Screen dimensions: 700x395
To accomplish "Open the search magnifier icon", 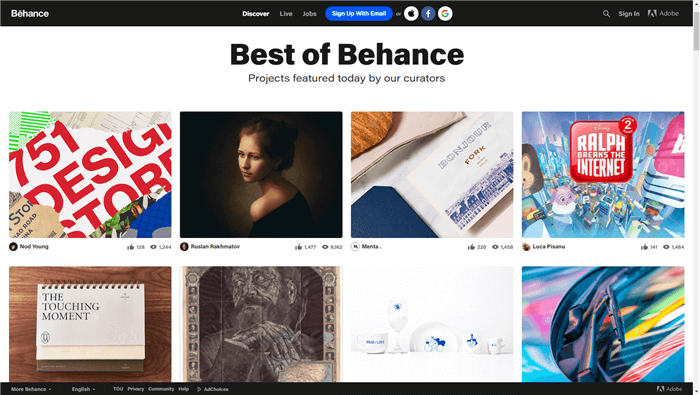I will click(x=606, y=14).
